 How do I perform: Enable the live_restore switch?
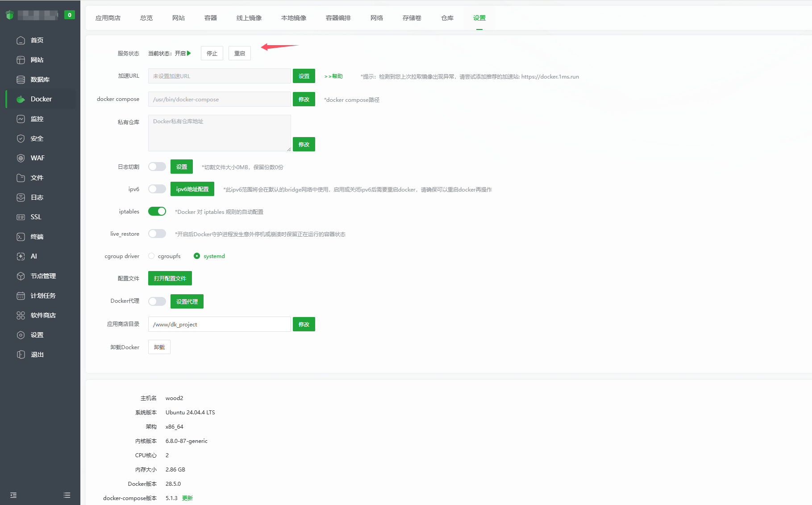(x=157, y=234)
